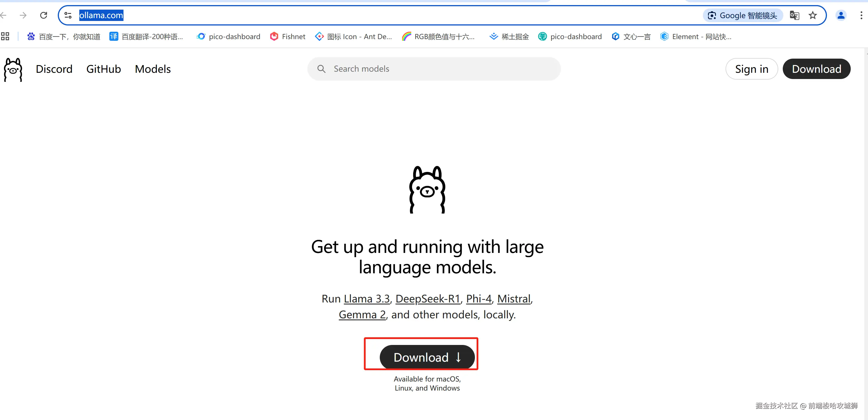868x420 pixels.
Task: Open Google Lens button in address bar
Action: pos(742,16)
